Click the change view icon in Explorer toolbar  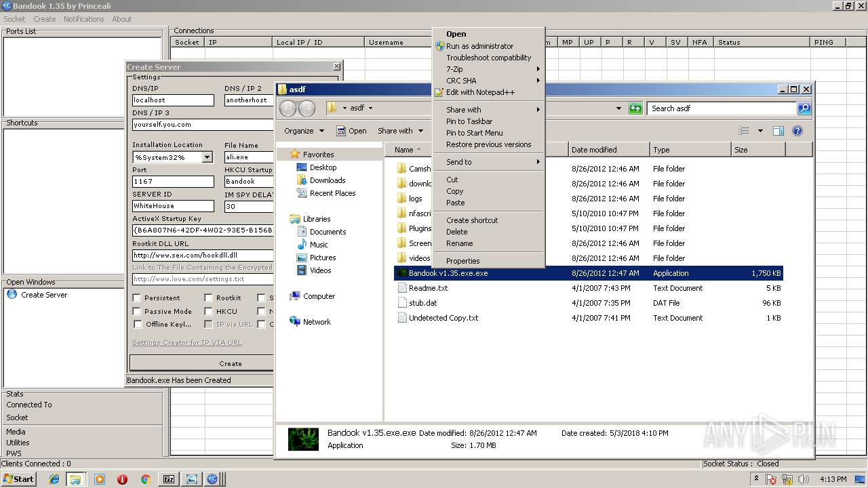(x=744, y=131)
